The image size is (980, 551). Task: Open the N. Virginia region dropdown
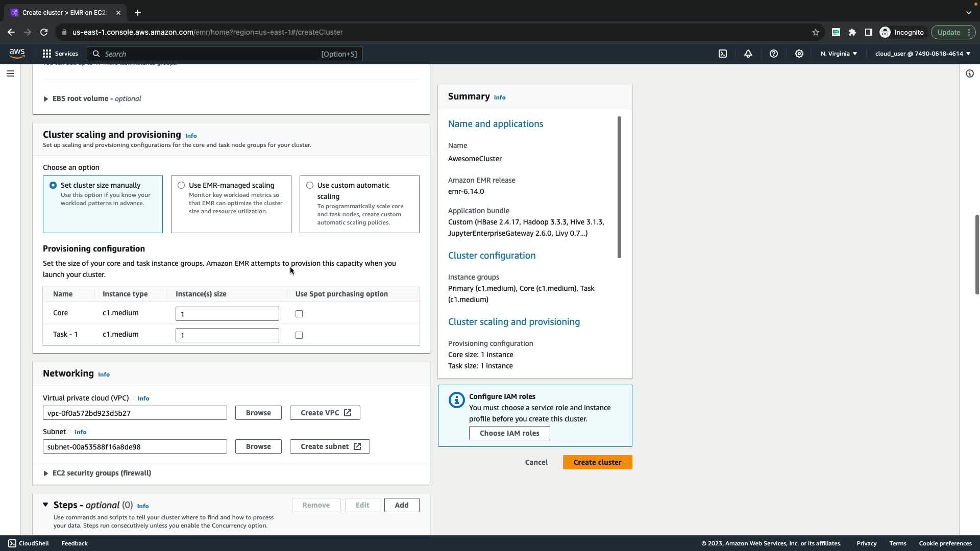(x=839, y=54)
